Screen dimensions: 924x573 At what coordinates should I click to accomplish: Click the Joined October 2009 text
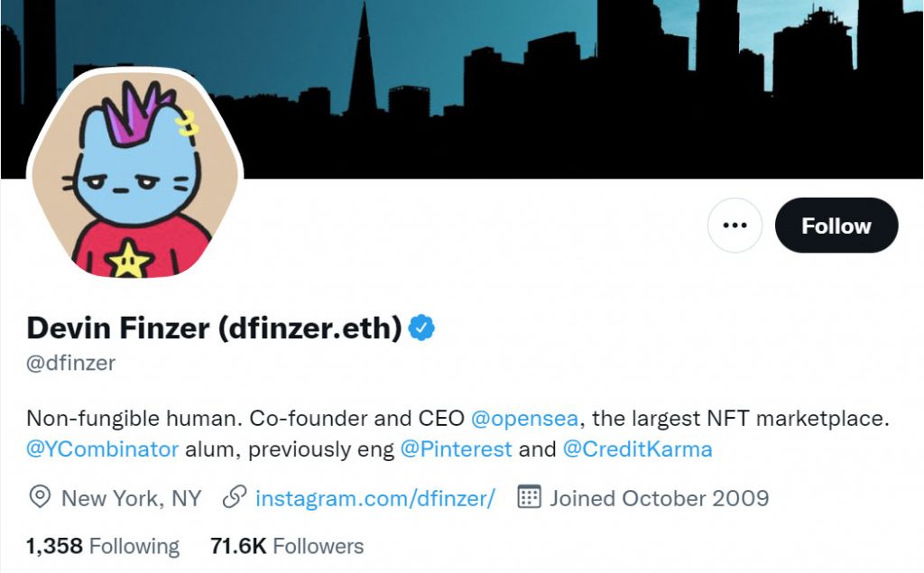pos(661,497)
